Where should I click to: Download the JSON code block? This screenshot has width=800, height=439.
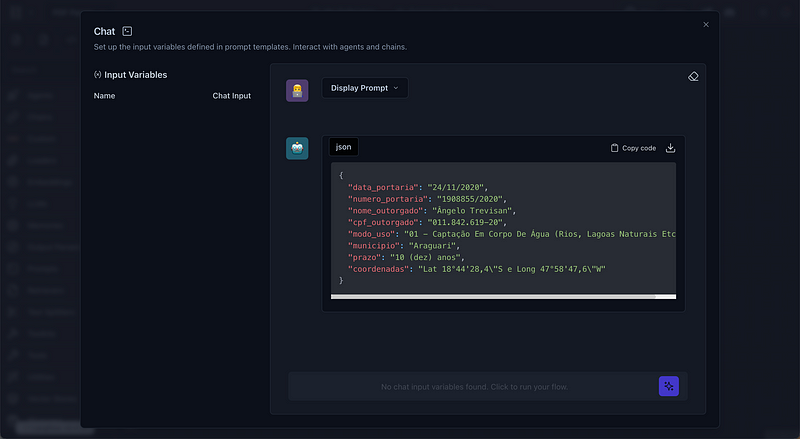(x=670, y=148)
